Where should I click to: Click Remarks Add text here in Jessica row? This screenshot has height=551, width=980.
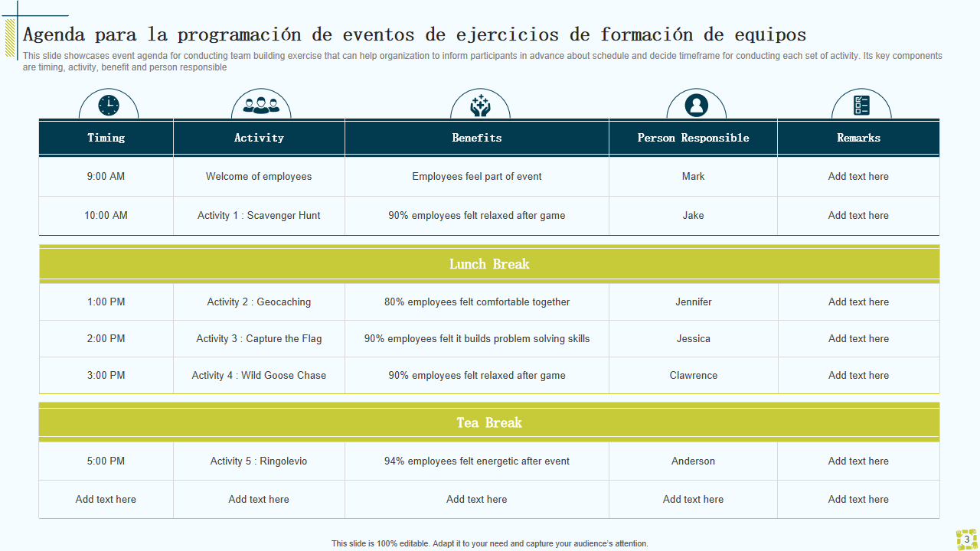(858, 339)
